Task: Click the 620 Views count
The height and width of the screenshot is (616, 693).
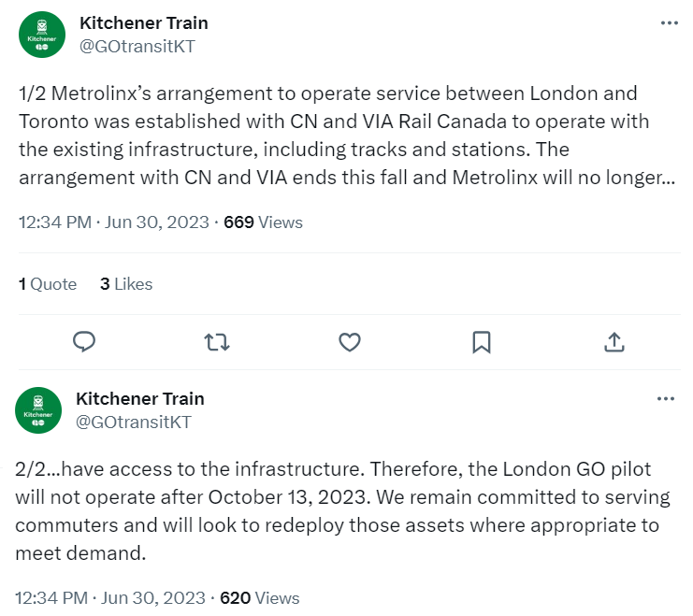Action: click(260, 597)
